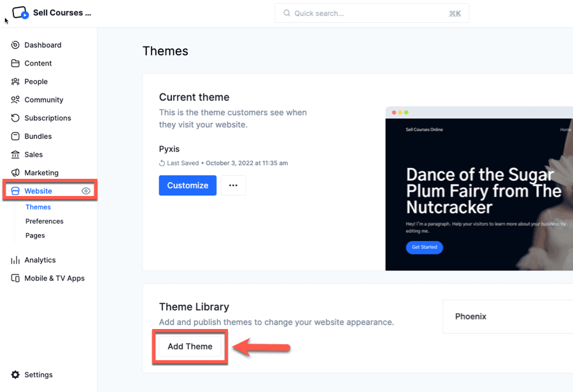Click the Dashboard icon in sidebar

point(15,45)
